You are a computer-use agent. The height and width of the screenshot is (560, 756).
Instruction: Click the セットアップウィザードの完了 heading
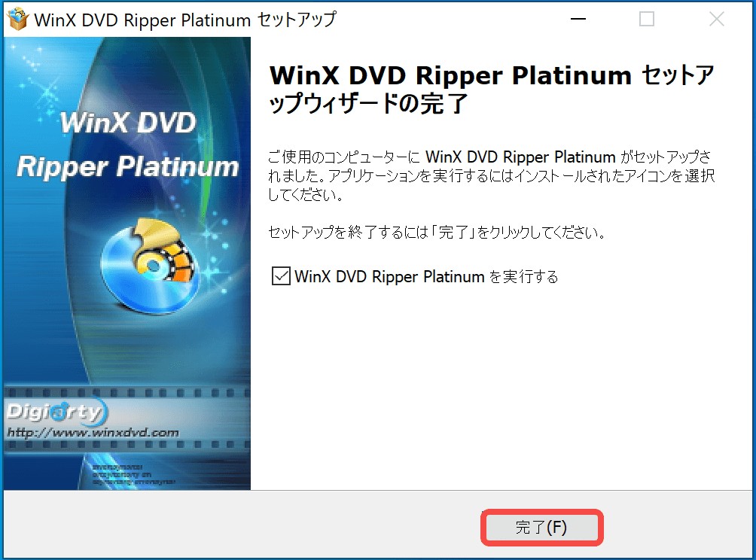click(492, 89)
